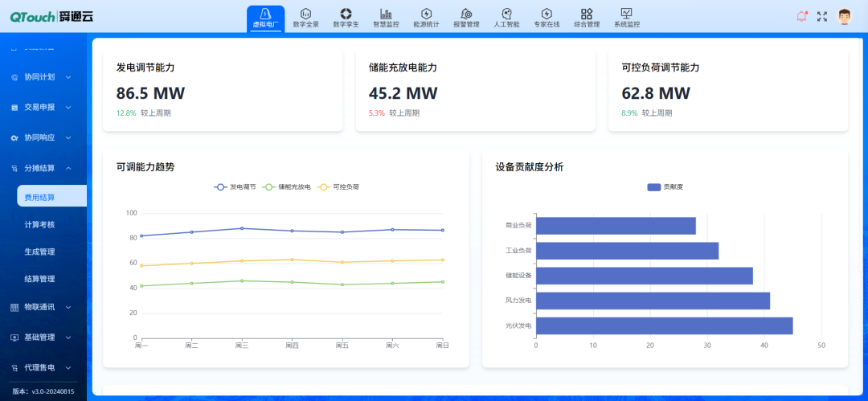Screen dimensions: 868x401
Task: Click the 光伏发电 contribution bar
Action: click(x=665, y=325)
